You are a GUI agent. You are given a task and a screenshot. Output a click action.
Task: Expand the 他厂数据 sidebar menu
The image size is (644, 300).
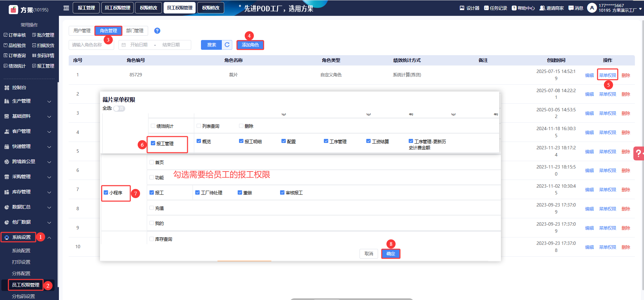point(28,222)
